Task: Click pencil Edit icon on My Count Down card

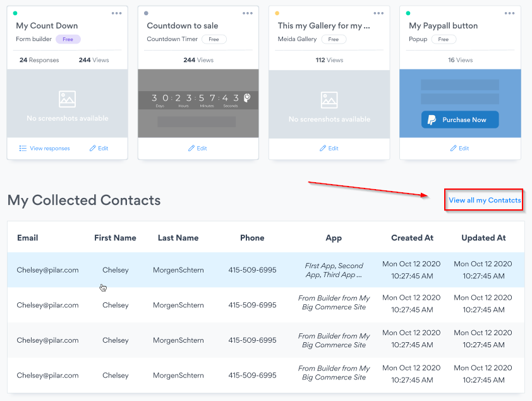Action: point(93,149)
